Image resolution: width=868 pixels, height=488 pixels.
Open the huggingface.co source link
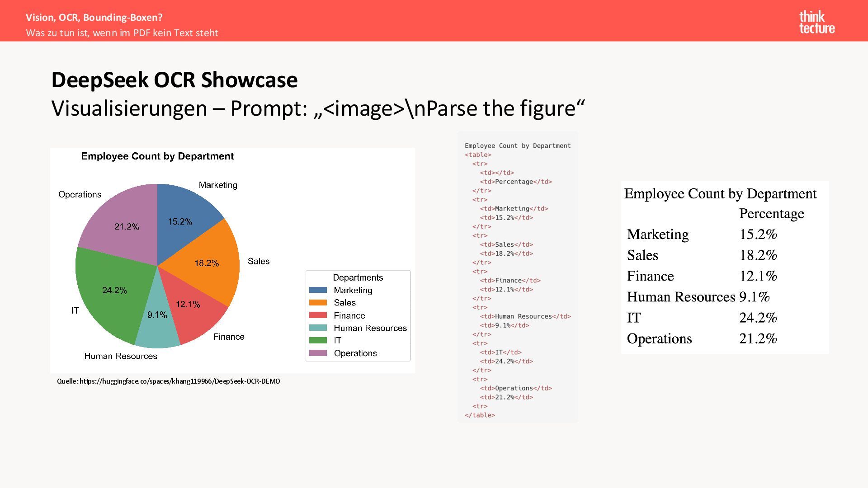pos(179,381)
